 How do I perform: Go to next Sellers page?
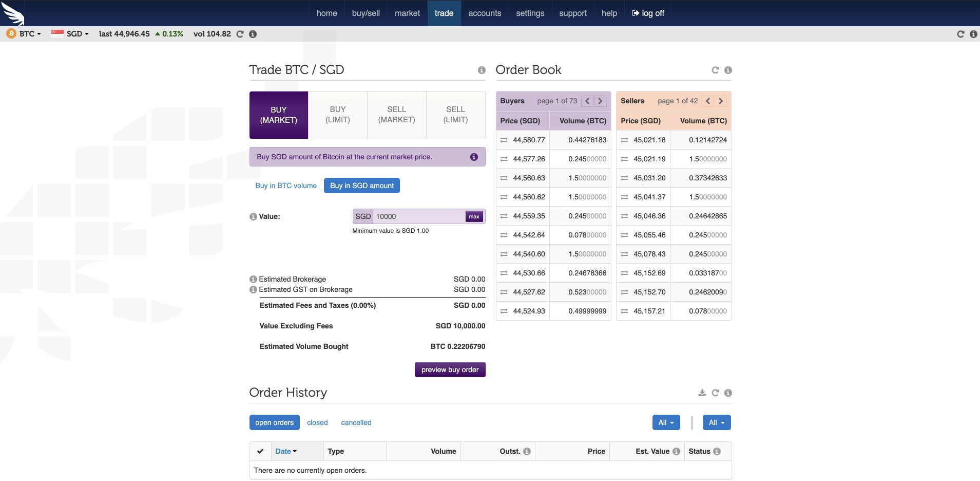721,101
